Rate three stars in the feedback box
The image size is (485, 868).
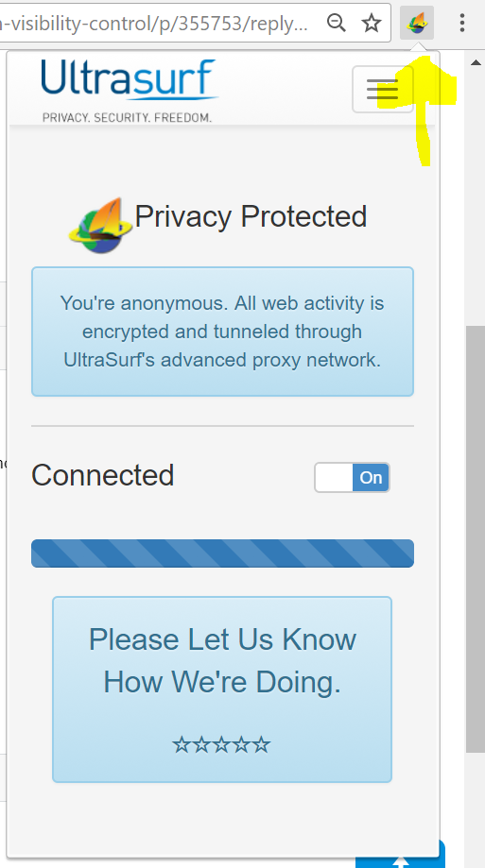click(x=221, y=744)
